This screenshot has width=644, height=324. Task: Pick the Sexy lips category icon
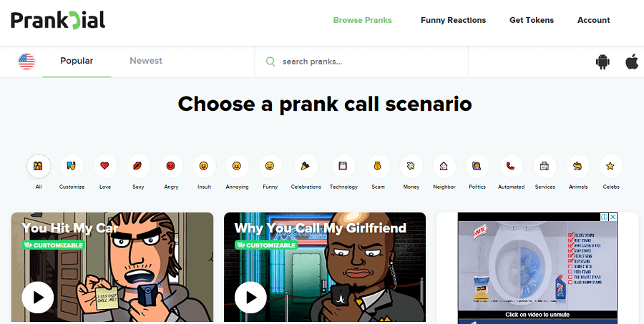pos(138,167)
